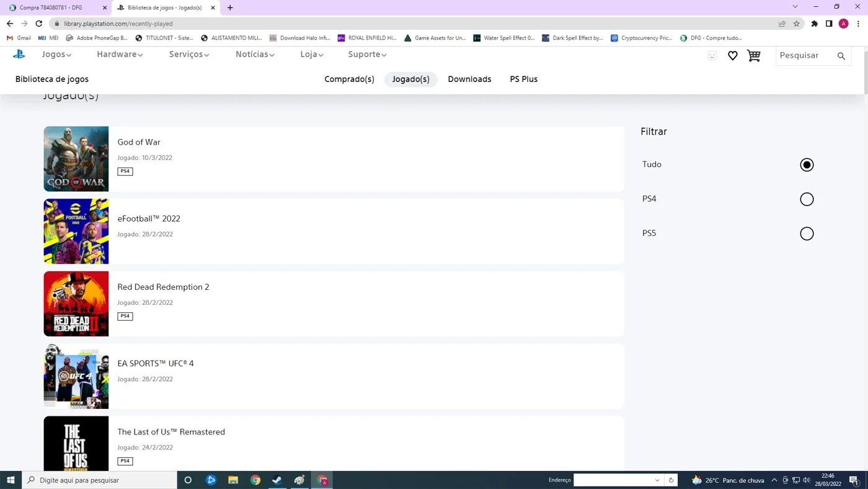Go back with the browser back arrow
Viewport: 868px width, 489px height.
9,24
